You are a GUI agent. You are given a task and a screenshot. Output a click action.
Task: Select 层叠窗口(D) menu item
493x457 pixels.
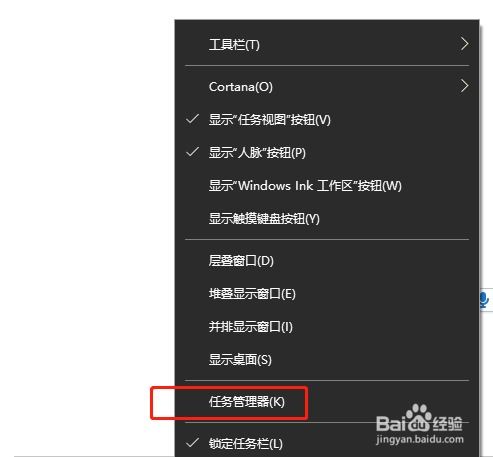(327, 261)
